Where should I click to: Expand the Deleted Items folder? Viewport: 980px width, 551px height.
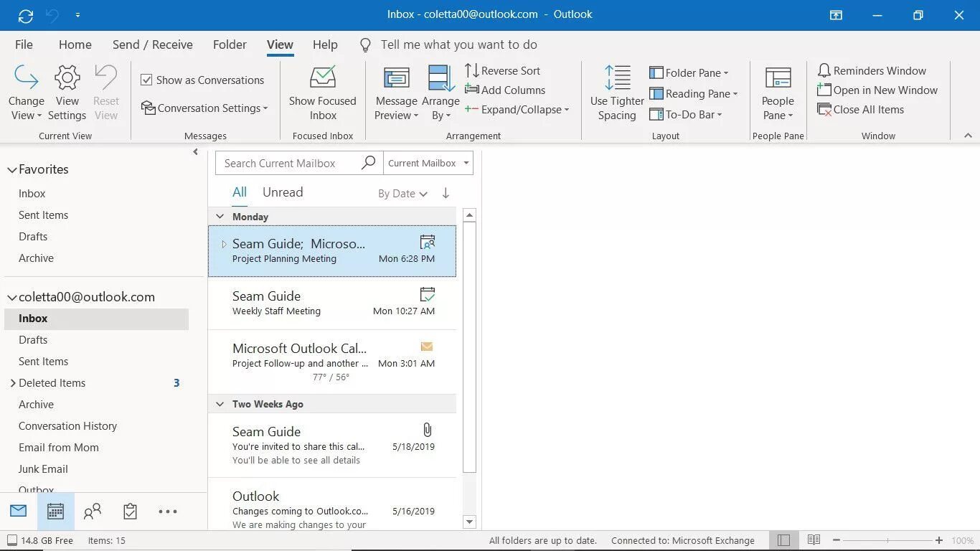[13, 383]
